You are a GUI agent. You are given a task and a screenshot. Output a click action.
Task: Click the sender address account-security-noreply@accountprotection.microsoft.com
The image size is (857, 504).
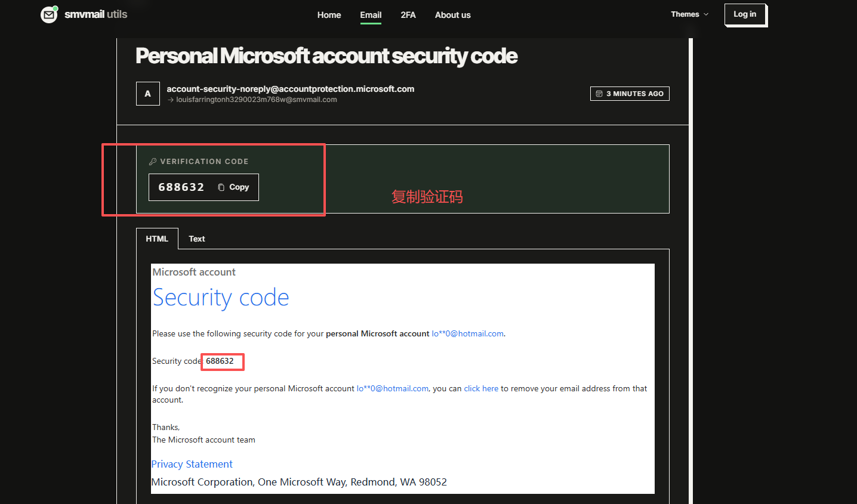(x=290, y=89)
